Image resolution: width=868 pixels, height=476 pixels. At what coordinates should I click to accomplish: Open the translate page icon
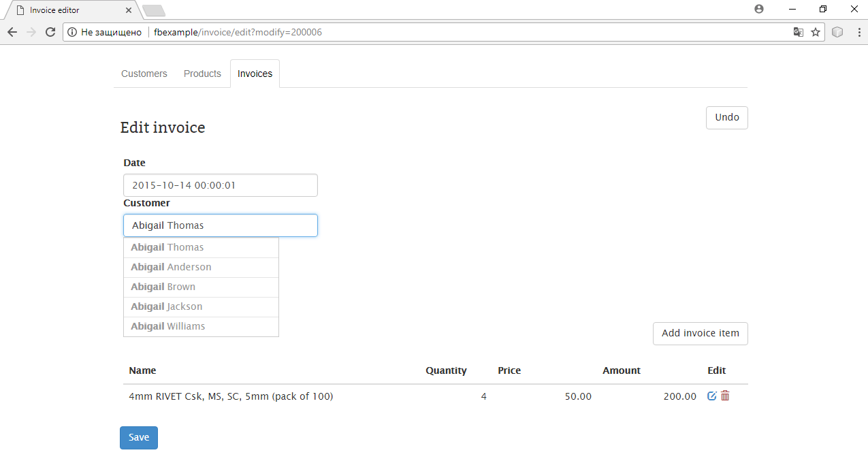pyautogui.click(x=798, y=32)
